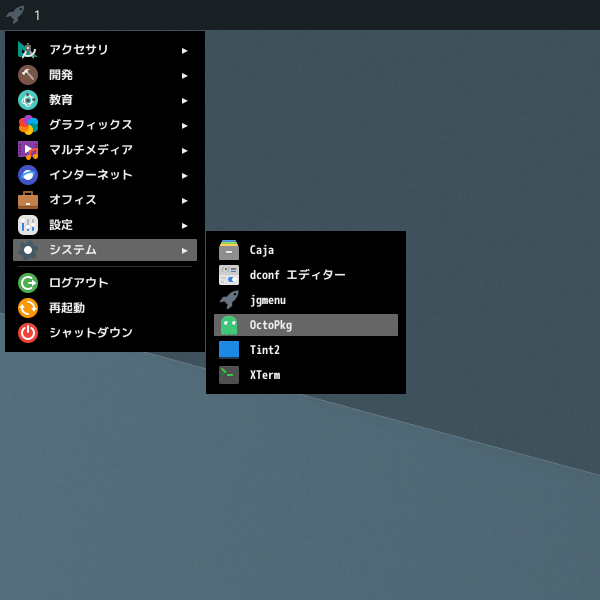Click the インターネット globe icon
The image size is (600, 600).
click(28, 175)
